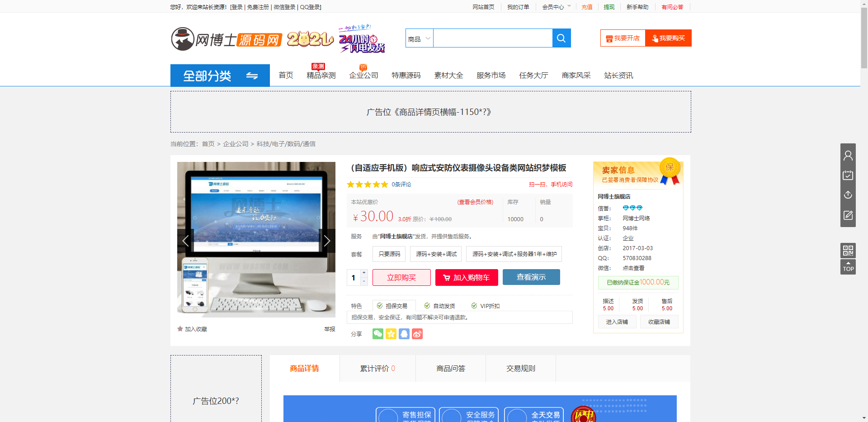Open 精品亲测 navigation item

pos(321,76)
